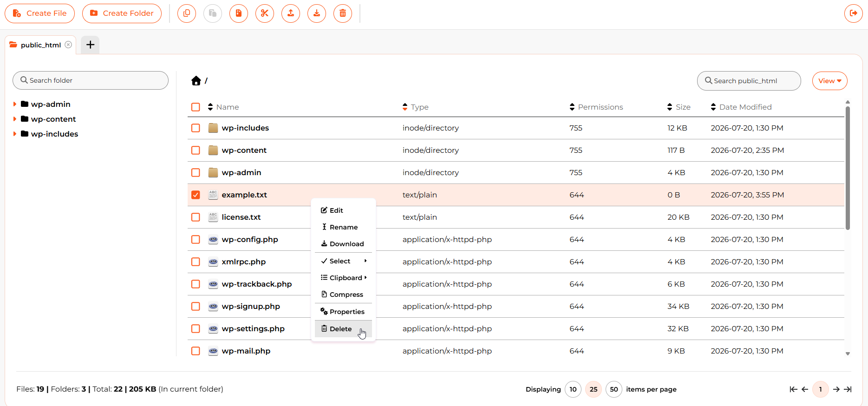868x406 pixels.
Task: Click the Copy toolbar icon
Action: click(x=187, y=13)
